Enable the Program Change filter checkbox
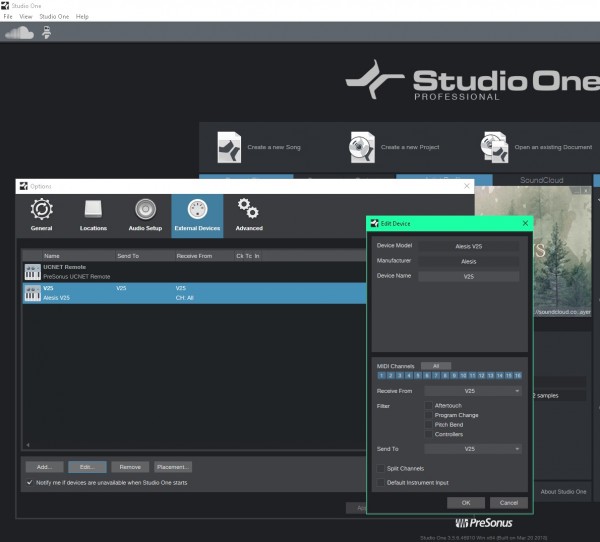The width and height of the screenshot is (600, 542). (x=429, y=415)
